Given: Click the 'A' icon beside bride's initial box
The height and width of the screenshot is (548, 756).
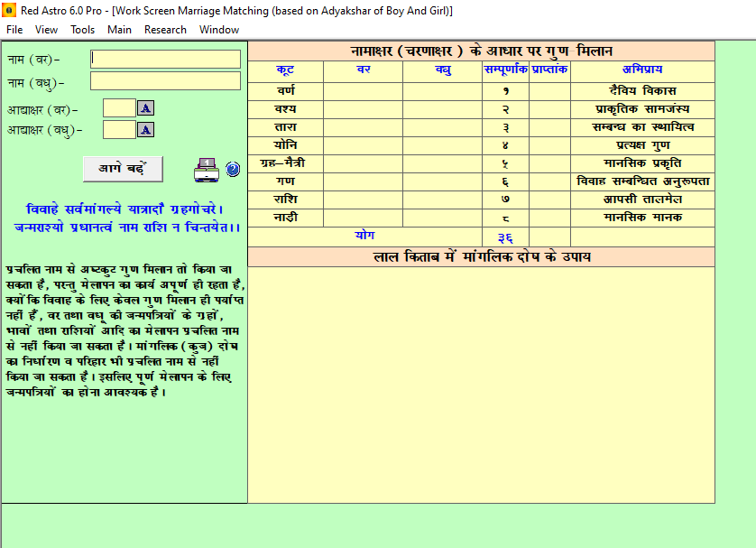Looking at the screenshot, I should tap(145, 129).
